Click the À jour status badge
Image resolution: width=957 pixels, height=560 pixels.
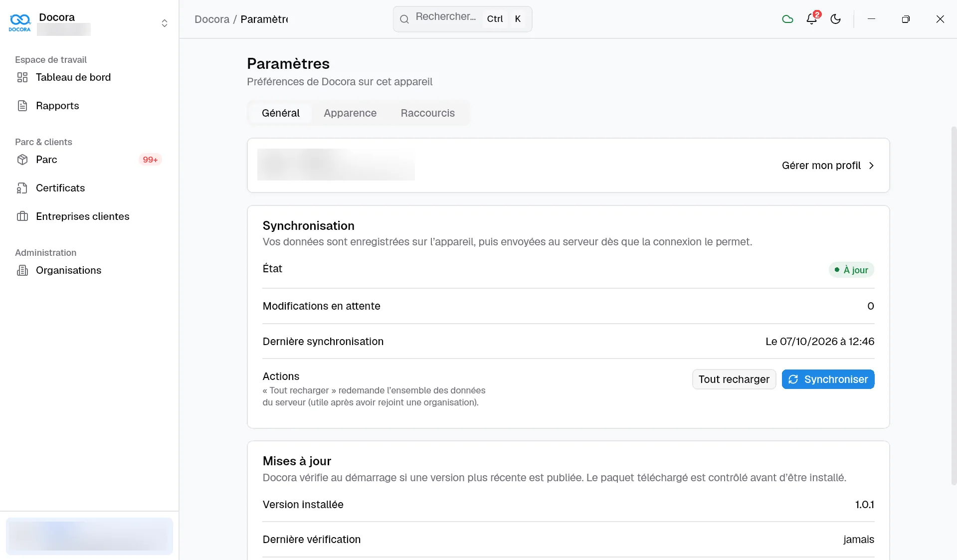851,270
